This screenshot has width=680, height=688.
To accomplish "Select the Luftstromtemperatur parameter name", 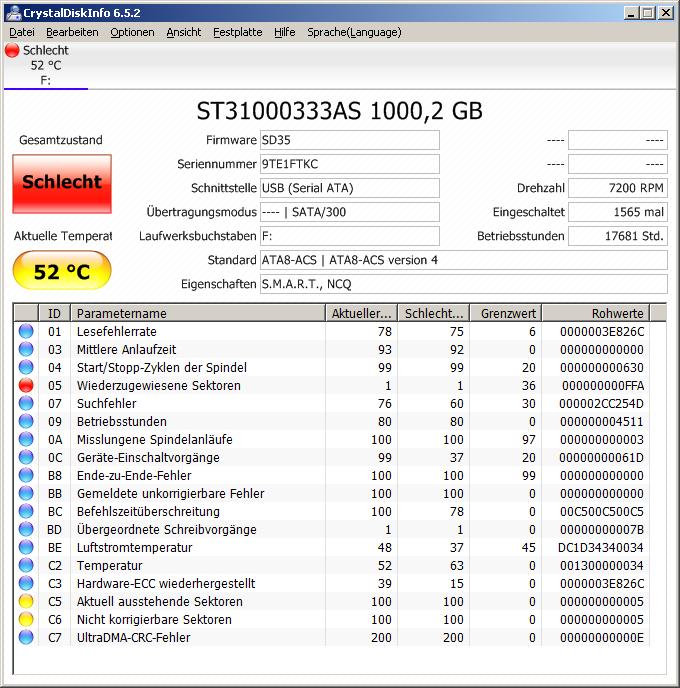I will click(135, 548).
